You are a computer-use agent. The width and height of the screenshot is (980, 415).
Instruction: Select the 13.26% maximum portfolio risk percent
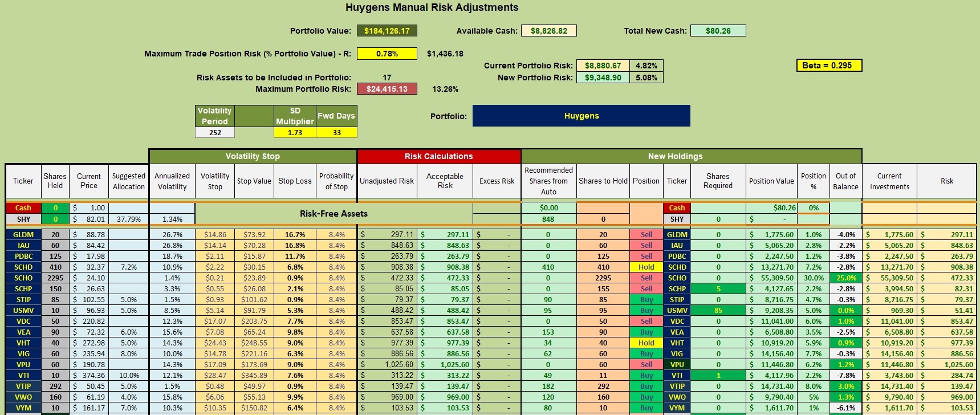coord(445,89)
